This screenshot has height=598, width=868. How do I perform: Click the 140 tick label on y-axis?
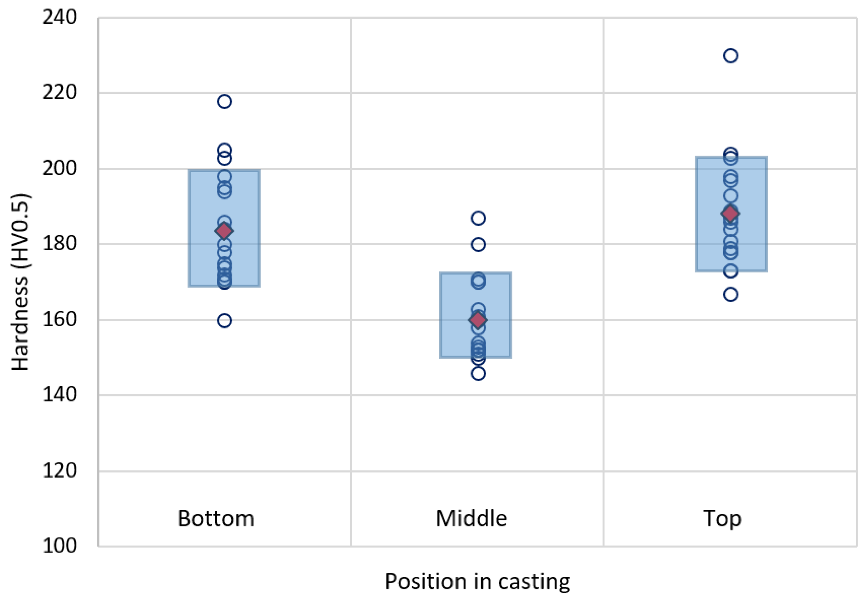[x=60, y=395]
